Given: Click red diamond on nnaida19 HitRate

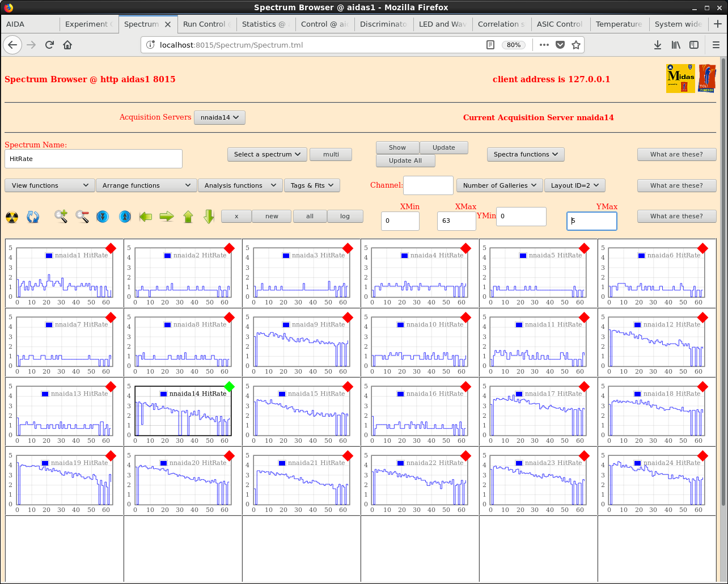Looking at the screenshot, I should [111, 456].
